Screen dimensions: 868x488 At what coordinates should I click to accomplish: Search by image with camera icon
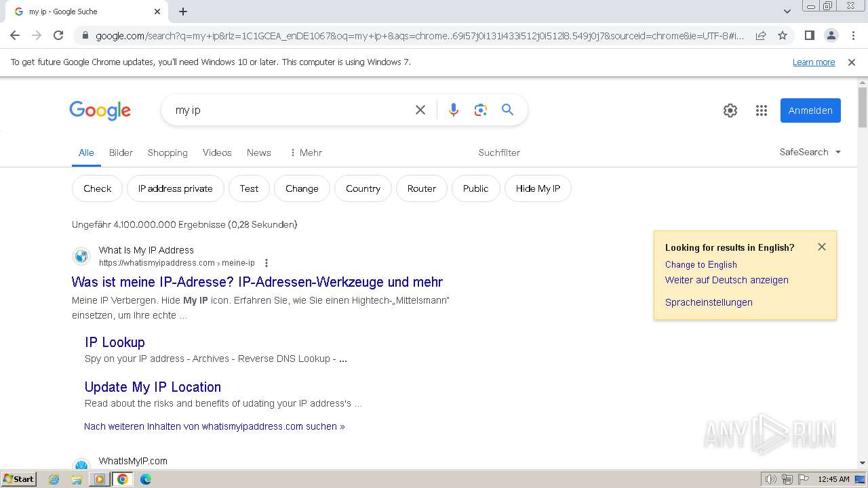point(481,110)
